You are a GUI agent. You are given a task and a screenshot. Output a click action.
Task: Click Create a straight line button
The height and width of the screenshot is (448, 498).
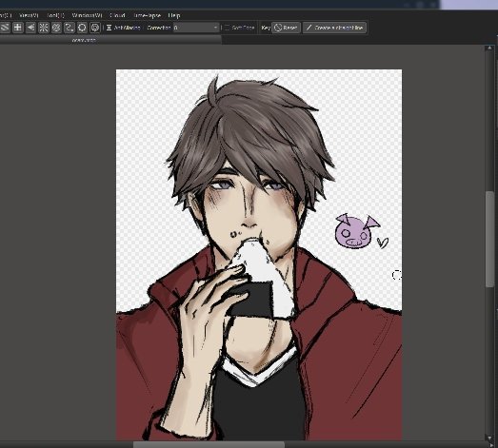pyautogui.click(x=335, y=28)
